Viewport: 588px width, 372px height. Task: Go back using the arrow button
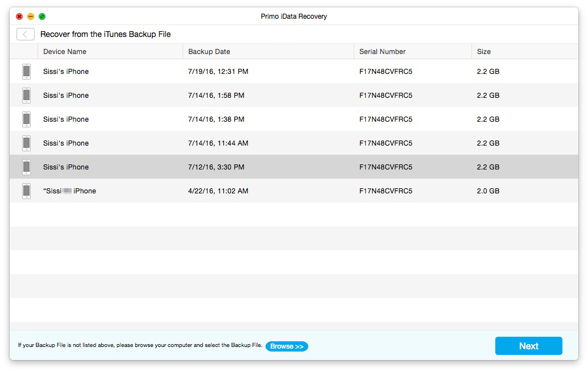click(x=26, y=34)
